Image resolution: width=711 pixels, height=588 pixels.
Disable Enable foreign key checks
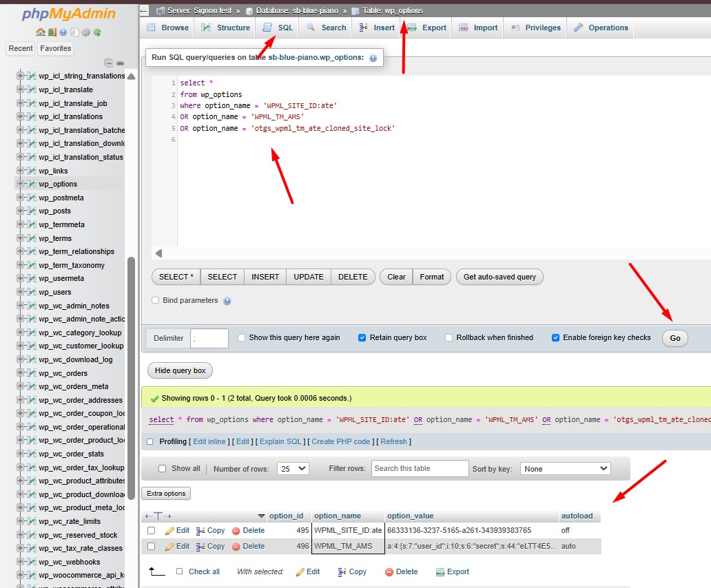555,337
